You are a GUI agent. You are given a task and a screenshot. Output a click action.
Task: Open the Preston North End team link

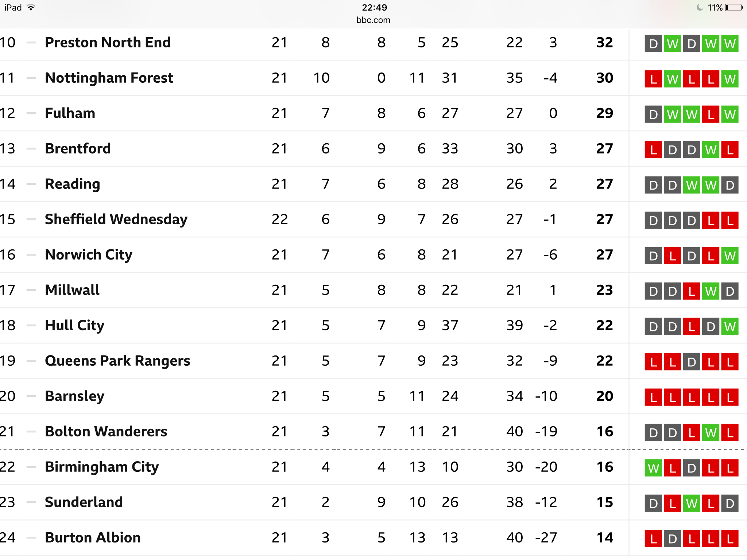pos(108,43)
